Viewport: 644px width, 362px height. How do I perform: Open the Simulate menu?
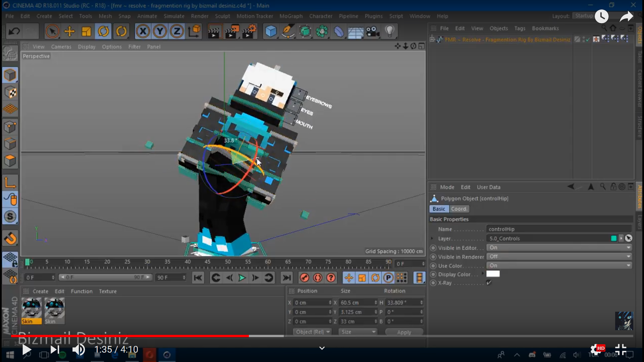click(x=174, y=16)
